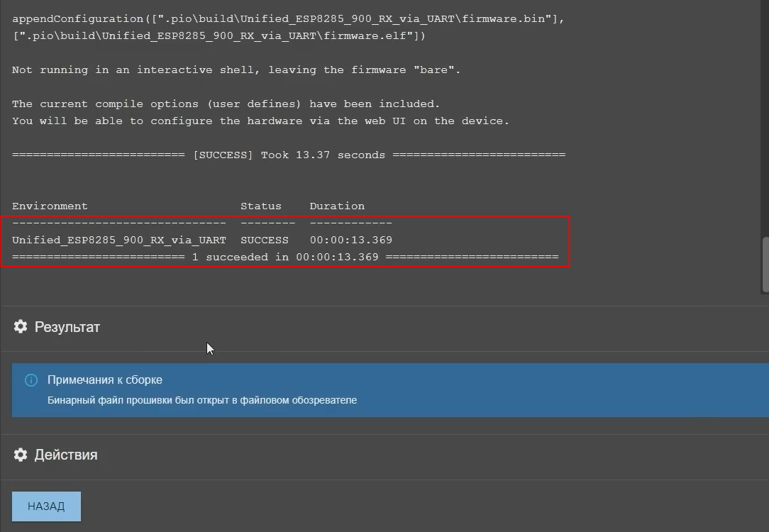Click the log output vertical scrollbar thumb
The height and width of the screenshot is (532, 769).
[x=765, y=264]
